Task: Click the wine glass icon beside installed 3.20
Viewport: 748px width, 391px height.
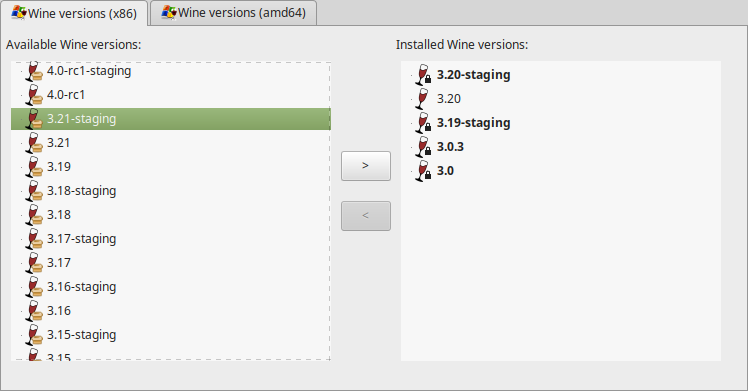Action: click(423, 99)
